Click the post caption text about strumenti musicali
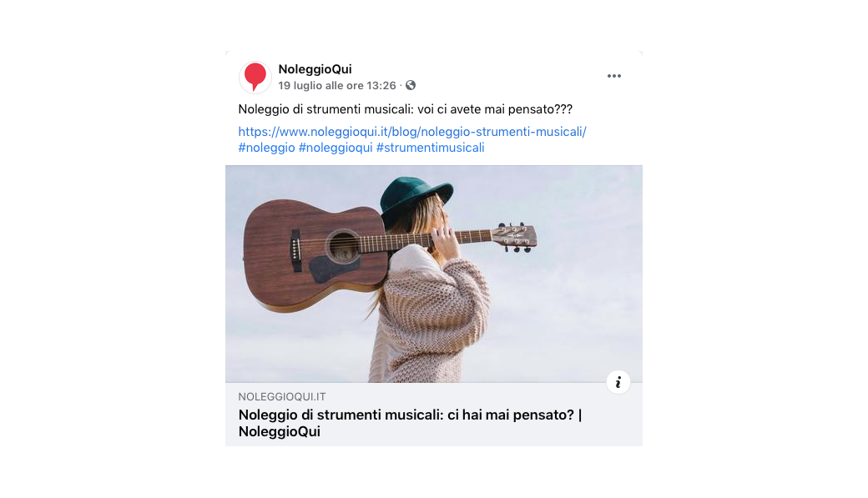Screen dimensions: 868x498 tap(406, 109)
